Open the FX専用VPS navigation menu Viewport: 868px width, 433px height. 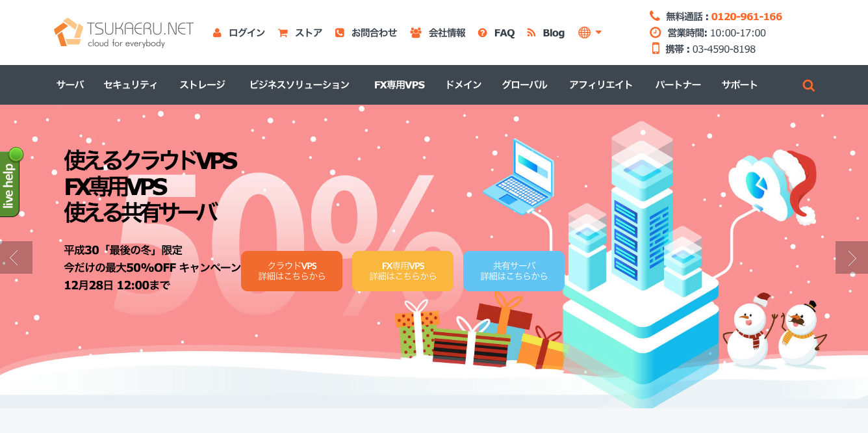tap(400, 85)
